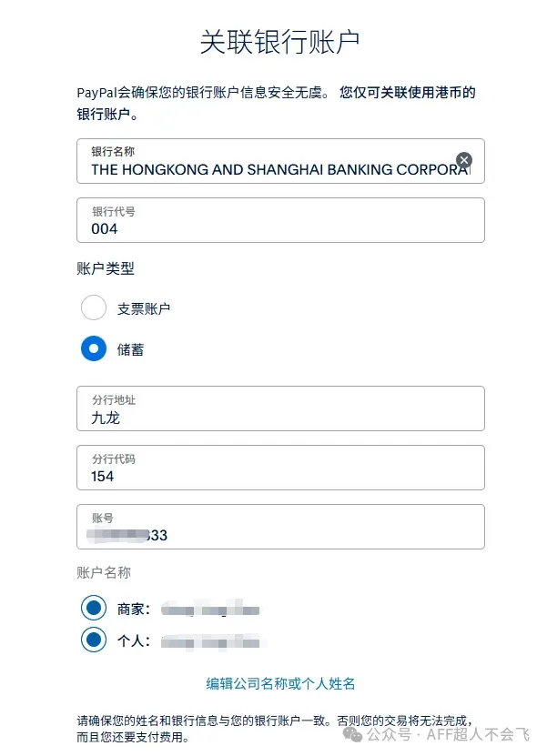Click the blurred merchant name beside 商家
The height and width of the screenshot is (756, 547).
211,609
